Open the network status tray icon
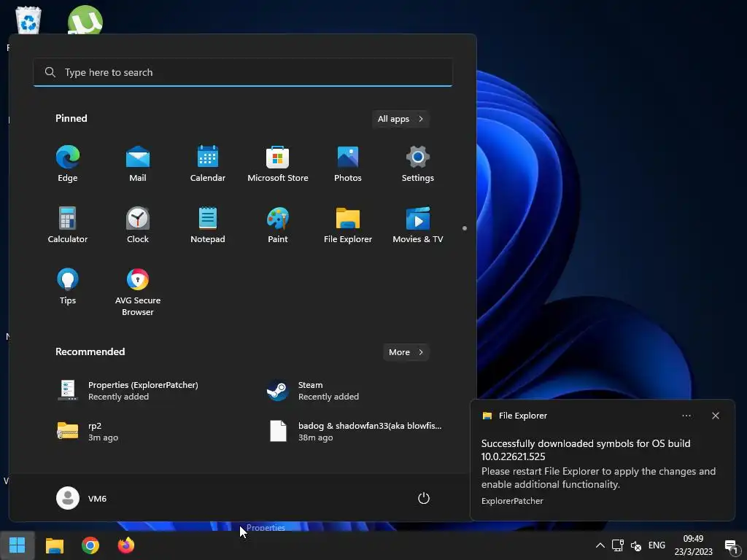This screenshot has width=747, height=560. [618, 545]
